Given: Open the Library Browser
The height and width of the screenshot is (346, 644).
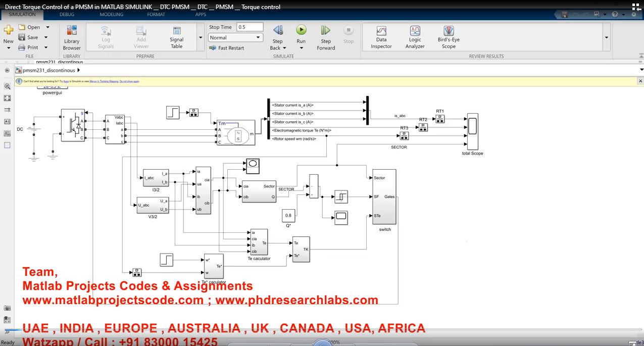Looking at the screenshot, I should 72,38.
